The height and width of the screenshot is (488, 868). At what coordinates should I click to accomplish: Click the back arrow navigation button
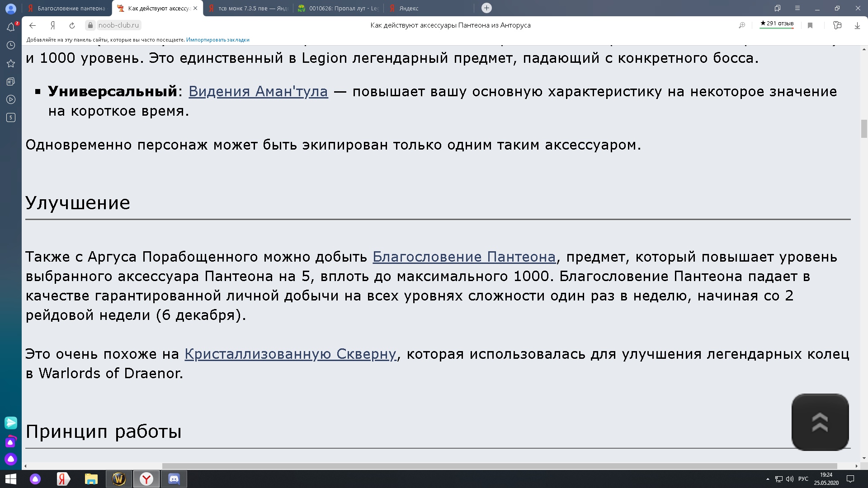[33, 25]
